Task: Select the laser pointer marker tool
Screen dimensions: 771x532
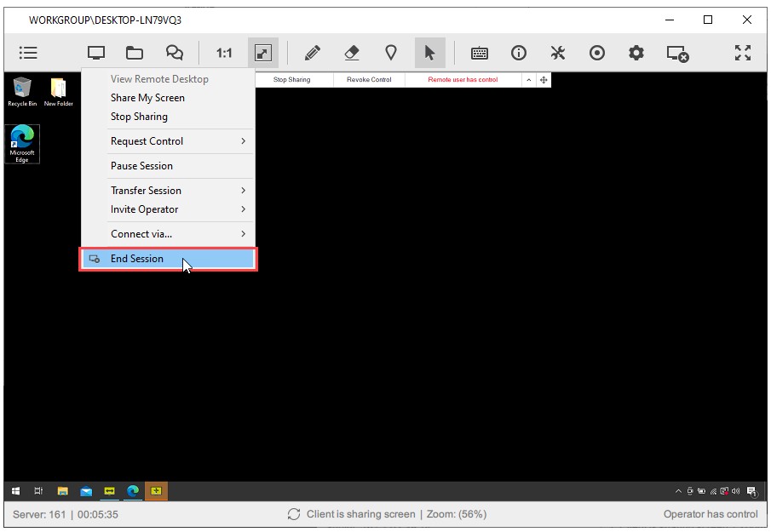Action: [x=390, y=52]
